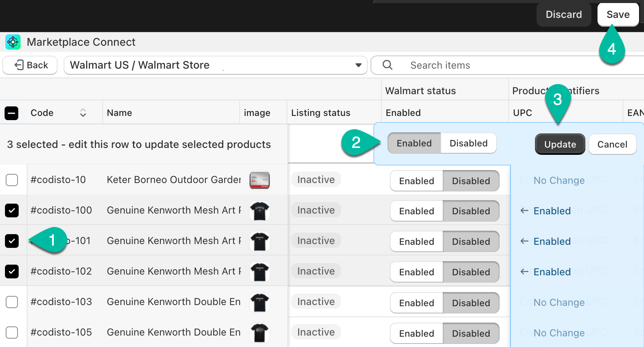Image resolution: width=644 pixels, height=347 pixels.
Task: Click the -101 row t-shirt thumbnail
Action: click(x=260, y=241)
